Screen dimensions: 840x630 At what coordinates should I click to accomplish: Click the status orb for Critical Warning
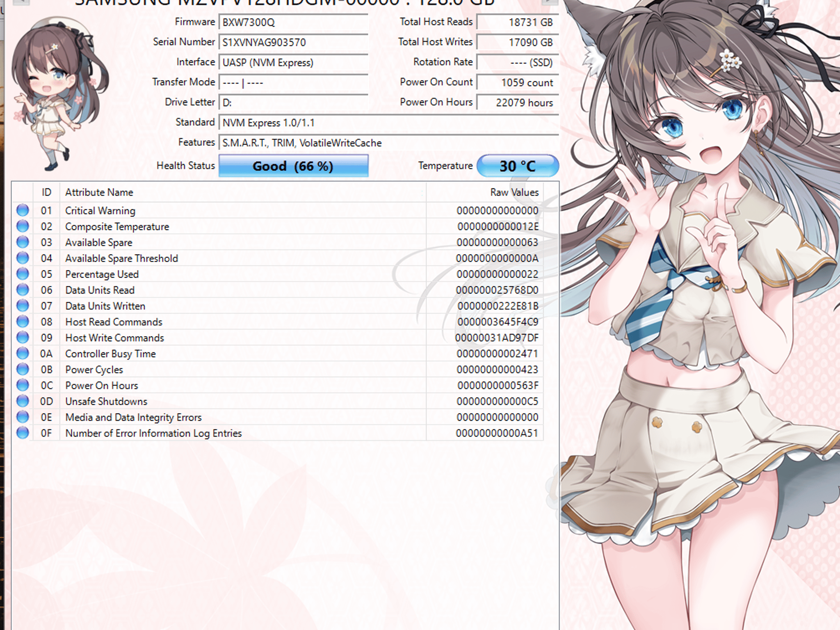click(23, 210)
